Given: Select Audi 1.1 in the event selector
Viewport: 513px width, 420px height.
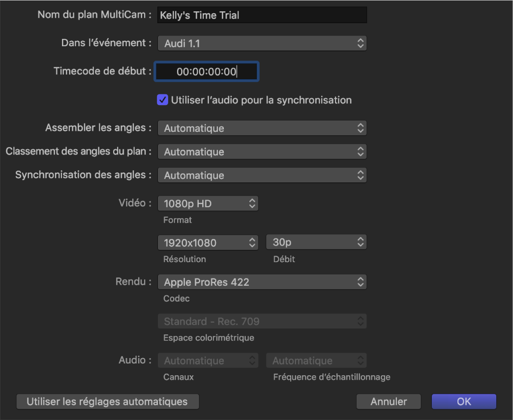Looking at the screenshot, I should click(262, 43).
